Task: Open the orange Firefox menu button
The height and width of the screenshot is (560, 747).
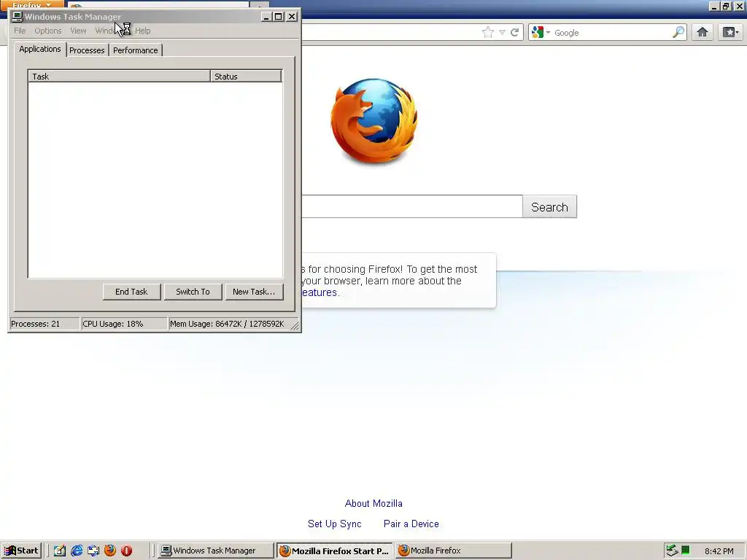Action: click(x=31, y=5)
